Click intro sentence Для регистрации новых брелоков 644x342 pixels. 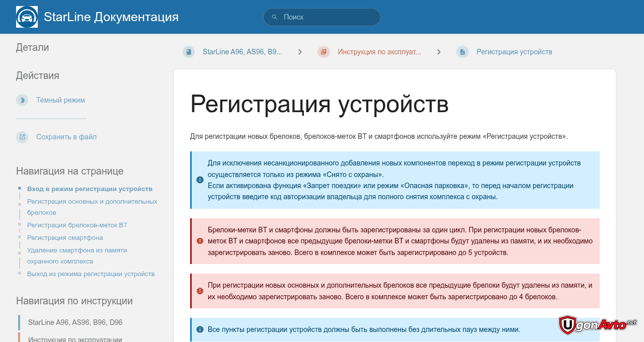(379, 136)
